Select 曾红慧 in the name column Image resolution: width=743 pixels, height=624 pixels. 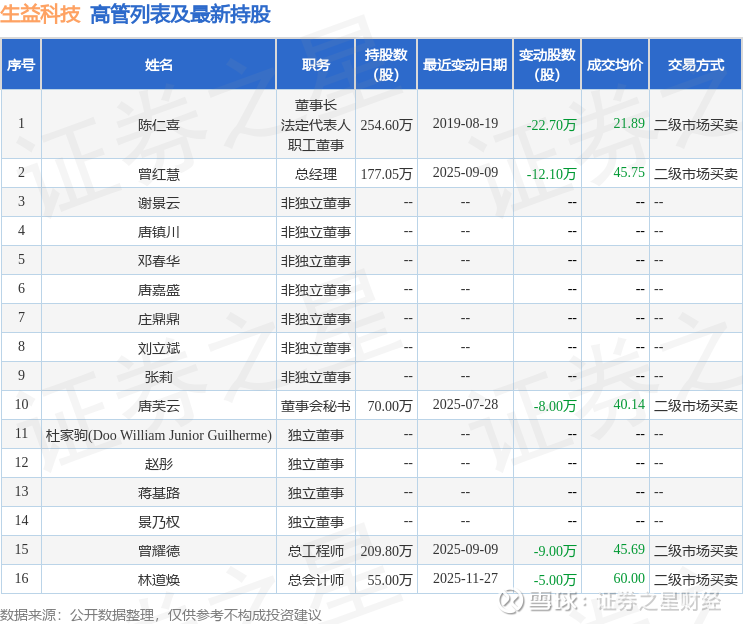click(x=159, y=173)
